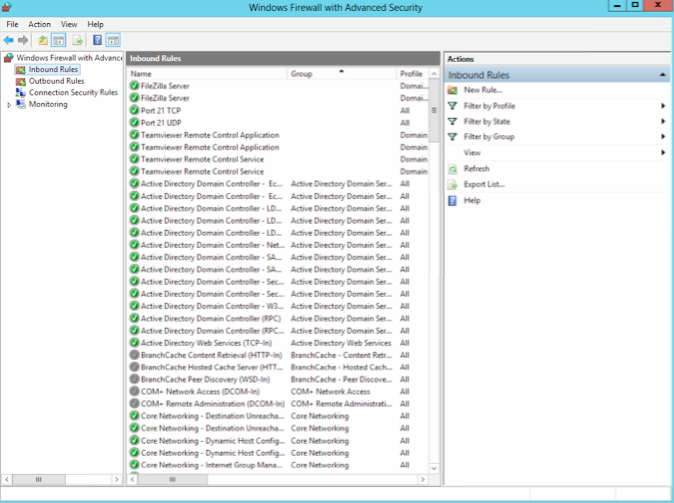Click the rules list horizontal scrollbar thumb

173,479
